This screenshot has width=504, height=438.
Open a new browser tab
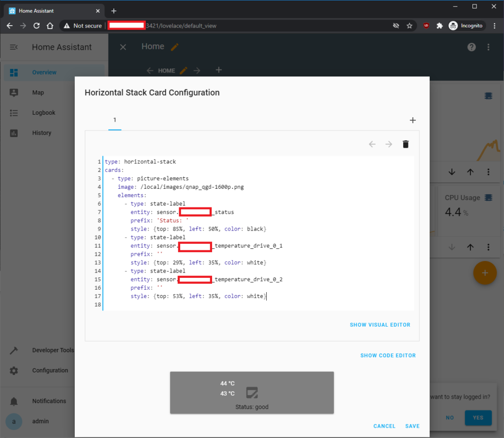coord(114,11)
